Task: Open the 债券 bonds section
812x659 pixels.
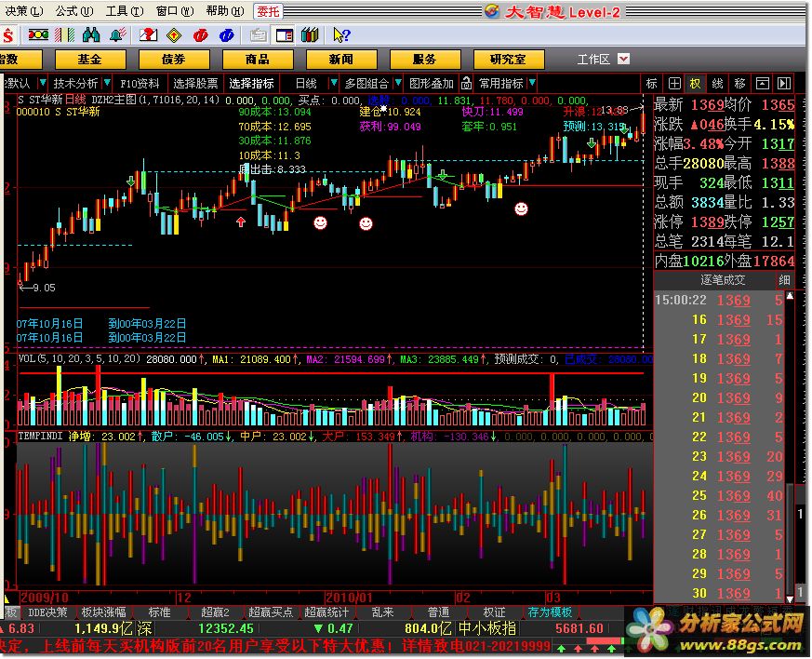Action: 174,59
